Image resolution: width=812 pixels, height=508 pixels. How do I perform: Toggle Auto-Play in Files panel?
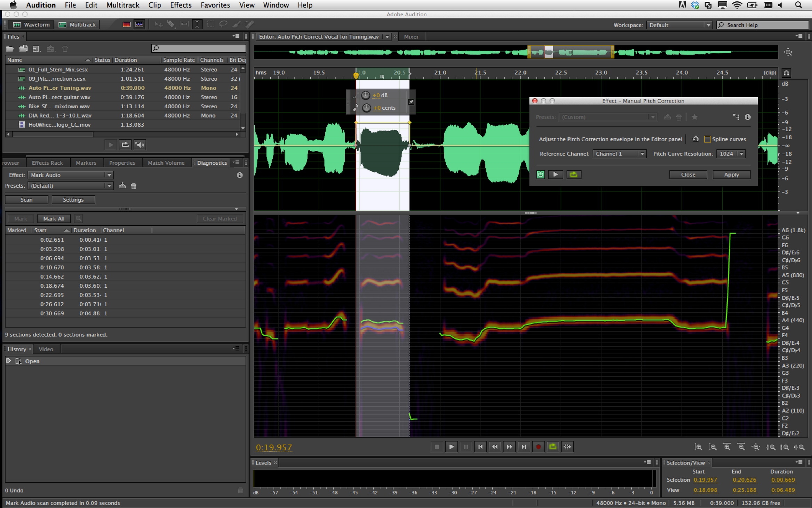(140, 145)
